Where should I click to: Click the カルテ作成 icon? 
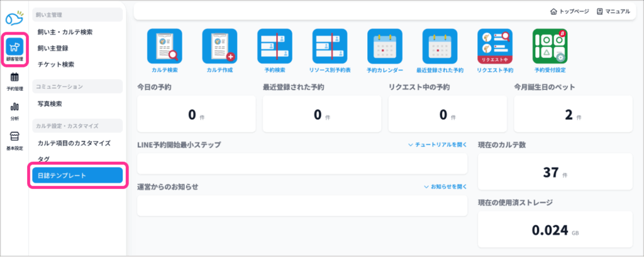219,47
